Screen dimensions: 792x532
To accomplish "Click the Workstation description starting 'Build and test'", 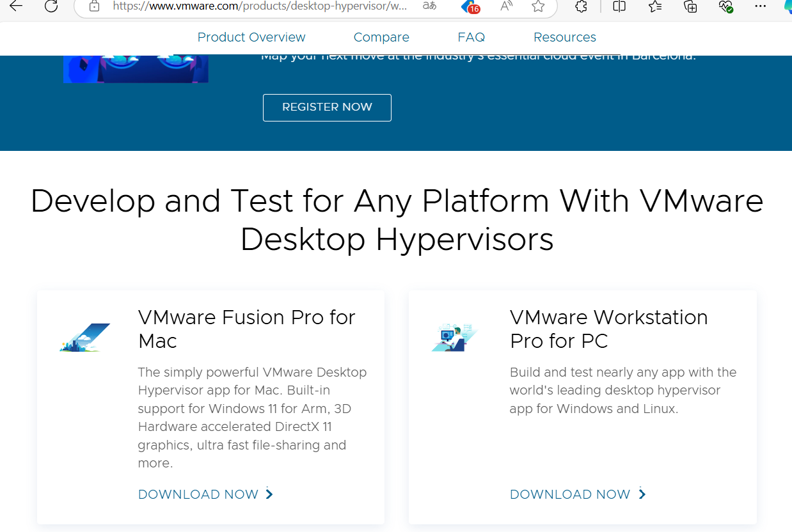I will click(622, 390).
